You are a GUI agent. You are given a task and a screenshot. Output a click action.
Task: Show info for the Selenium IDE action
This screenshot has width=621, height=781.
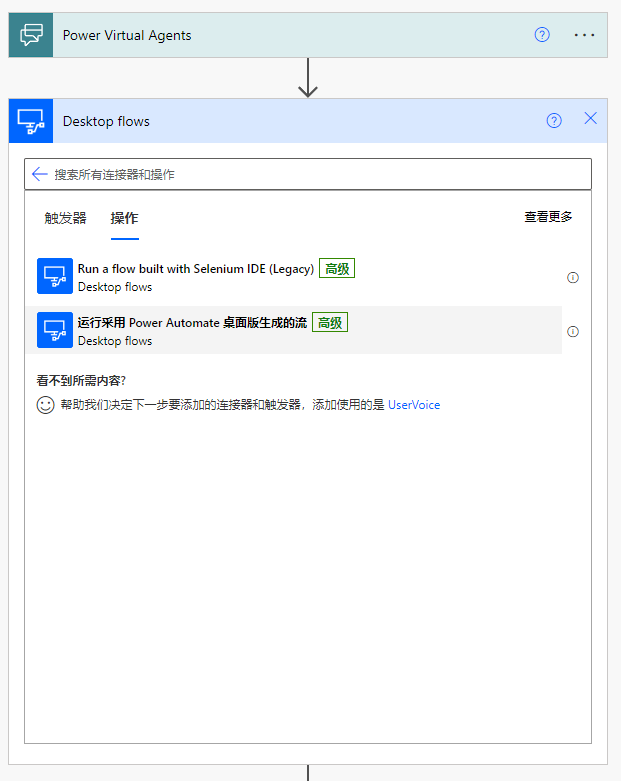click(x=573, y=277)
